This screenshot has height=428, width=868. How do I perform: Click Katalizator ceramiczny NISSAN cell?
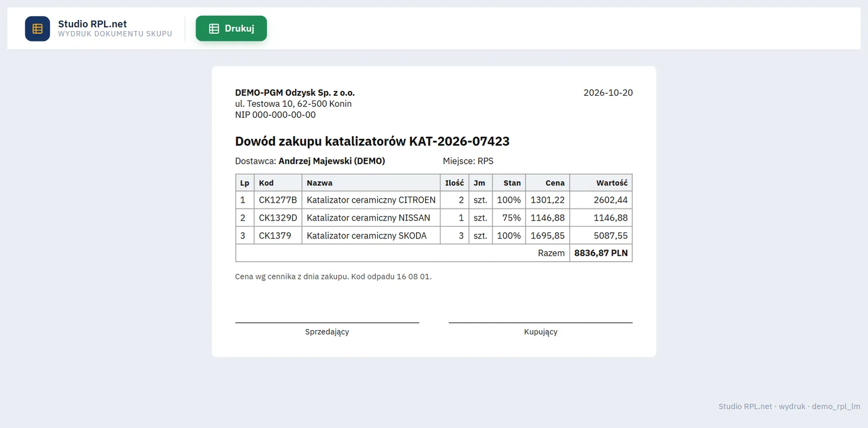371,218
